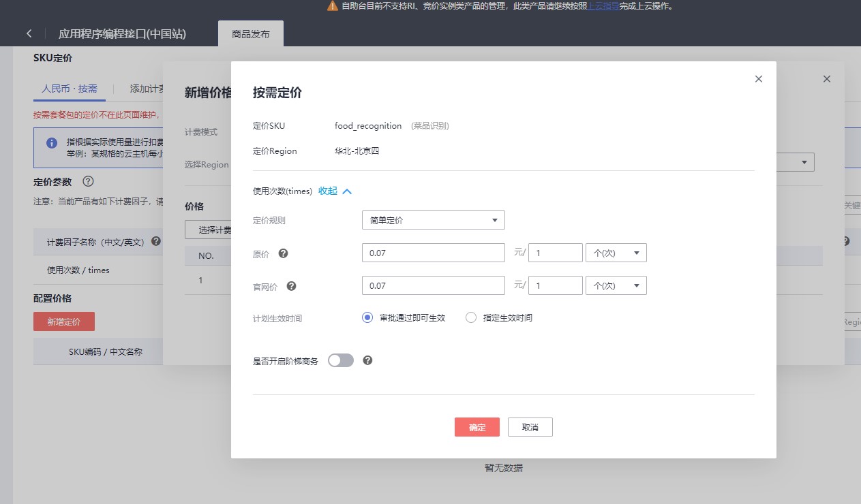Click 确定 button

(477, 427)
